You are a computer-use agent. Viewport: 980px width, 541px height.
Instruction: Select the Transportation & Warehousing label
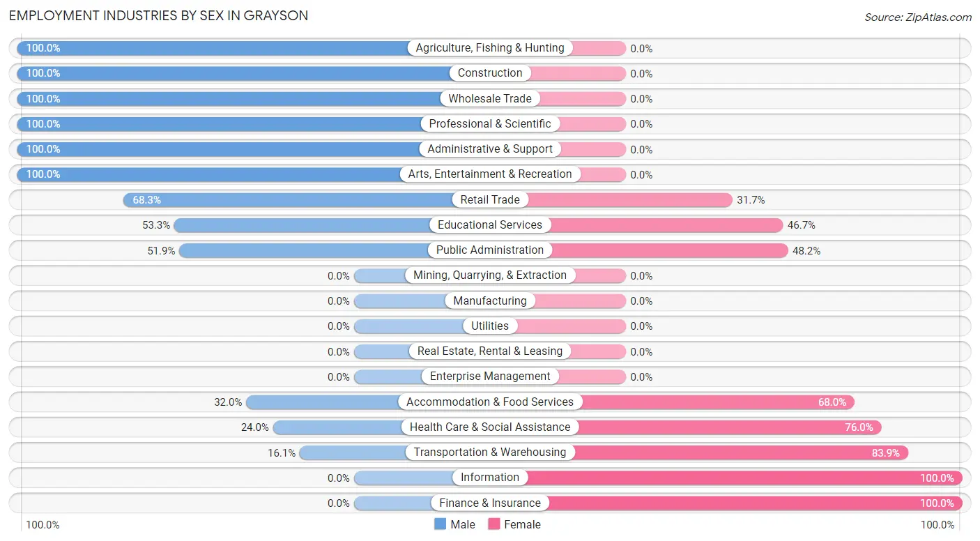(x=490, y=452)
